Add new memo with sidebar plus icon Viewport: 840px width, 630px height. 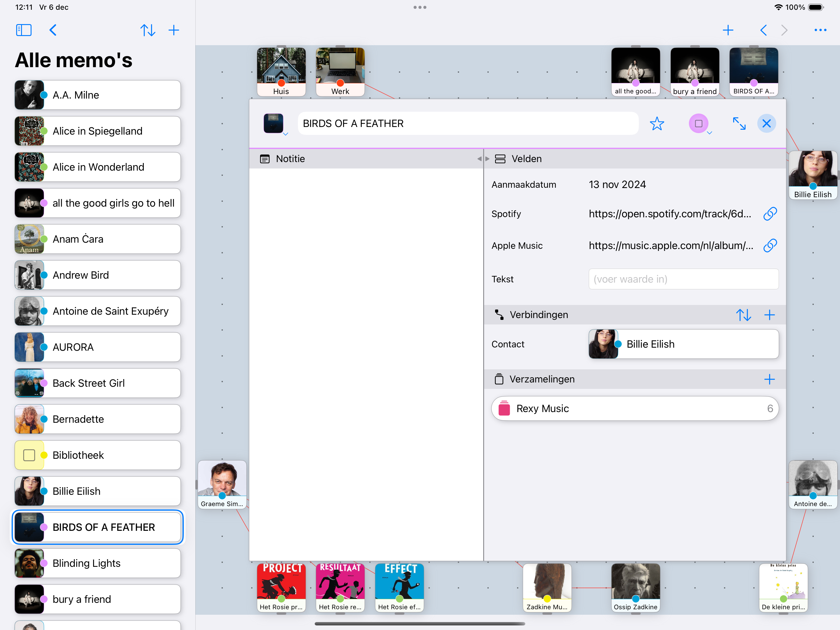(174, 30)
